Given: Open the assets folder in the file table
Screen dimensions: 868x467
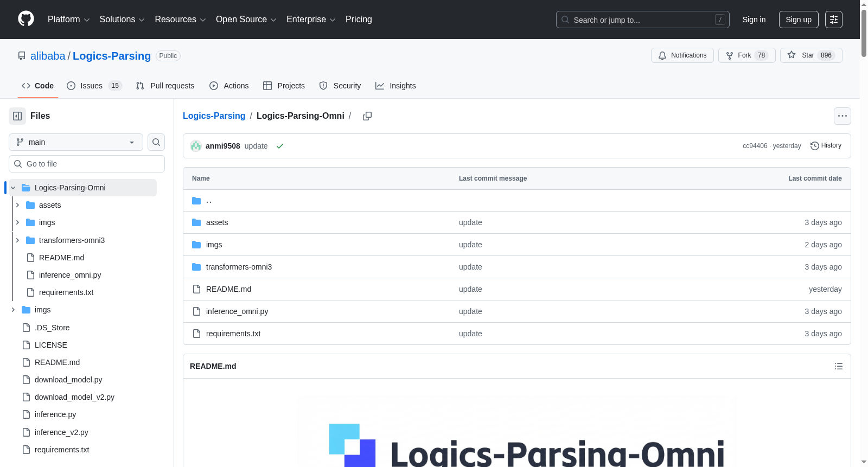Looking at the screenshot, I should point(217,222).
